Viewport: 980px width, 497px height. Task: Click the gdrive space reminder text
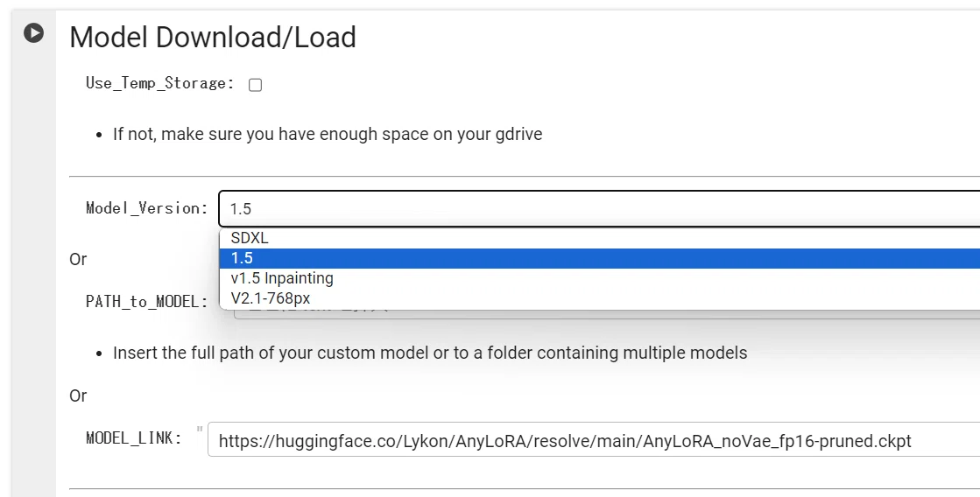click(328, 134)
